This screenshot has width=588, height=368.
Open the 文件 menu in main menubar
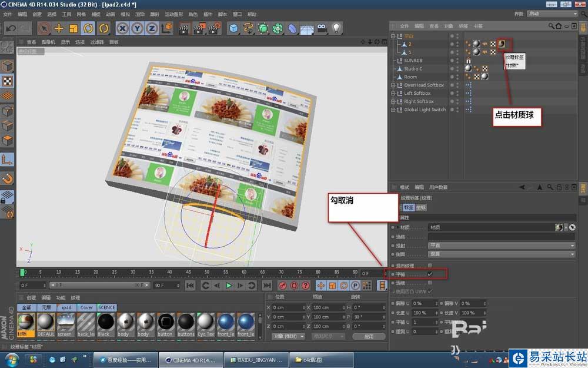click(8, 14)
